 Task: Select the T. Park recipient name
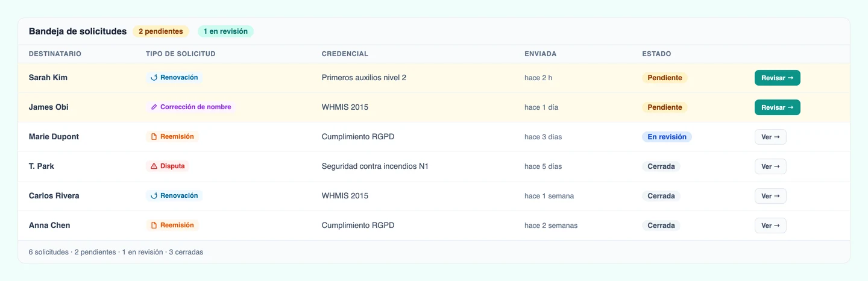coord(42,166)
